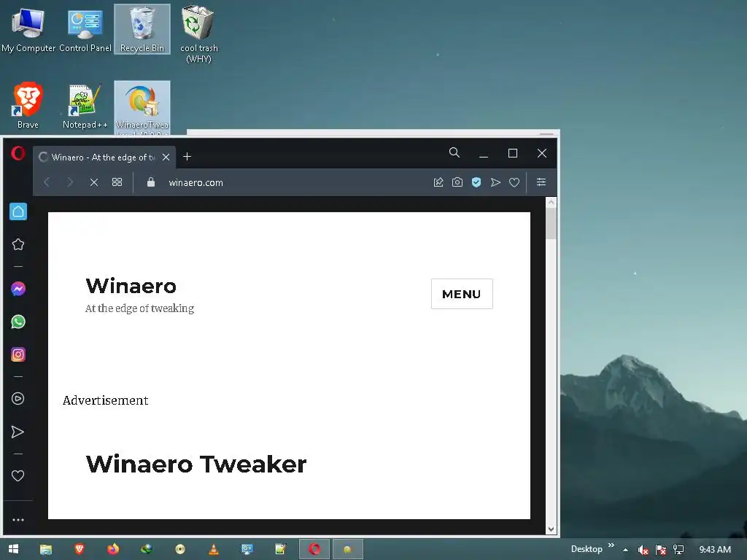Screen dimensions: 747x560
Task: Switch to Opera taskbar button
Action: pos(314,549)
